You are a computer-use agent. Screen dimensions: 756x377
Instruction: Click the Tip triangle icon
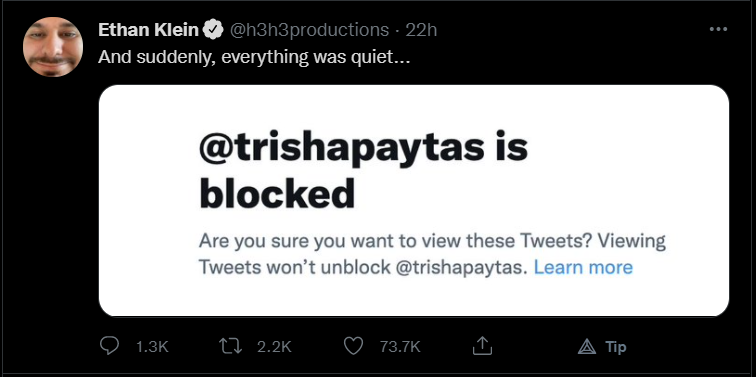[587, 346]
